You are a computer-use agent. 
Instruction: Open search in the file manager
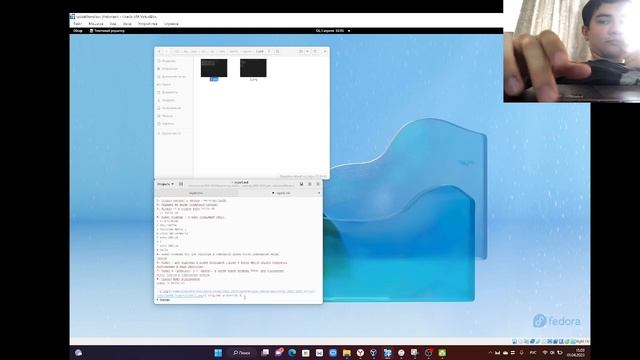[x=278, y=52]
